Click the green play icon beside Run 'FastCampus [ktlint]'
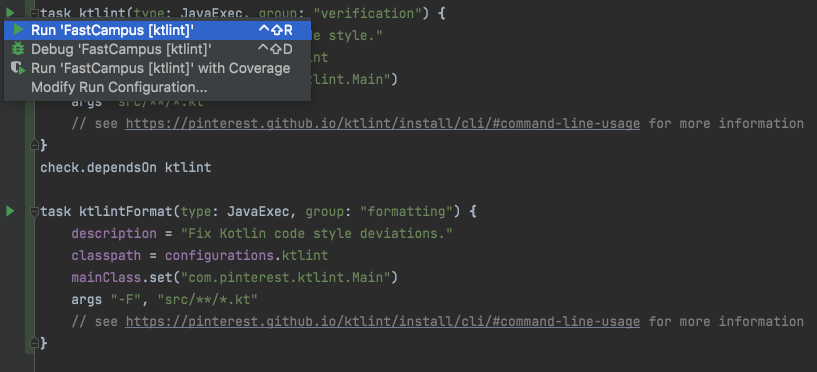The image size is (817, 372). coord(19,30)
